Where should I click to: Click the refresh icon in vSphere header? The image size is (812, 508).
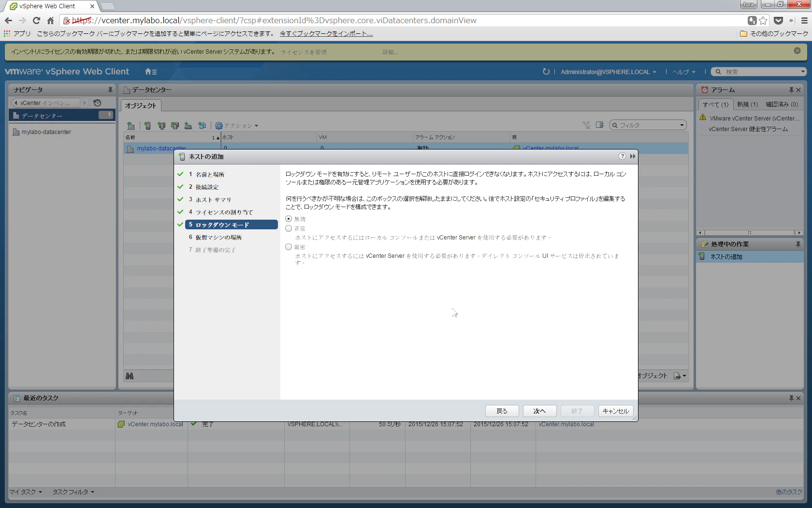click(x=546, y=72)
